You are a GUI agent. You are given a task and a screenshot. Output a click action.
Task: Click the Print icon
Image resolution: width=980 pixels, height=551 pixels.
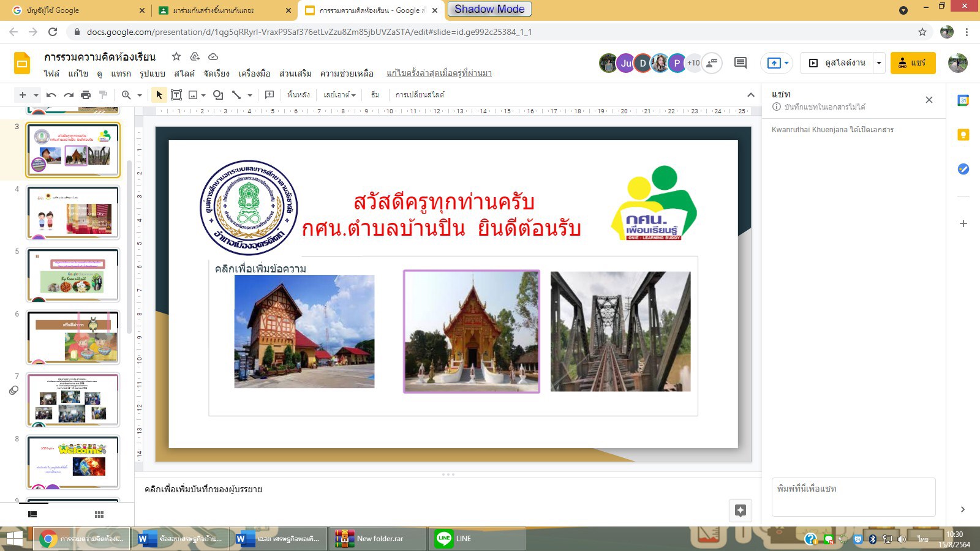[x=86, y=95]
